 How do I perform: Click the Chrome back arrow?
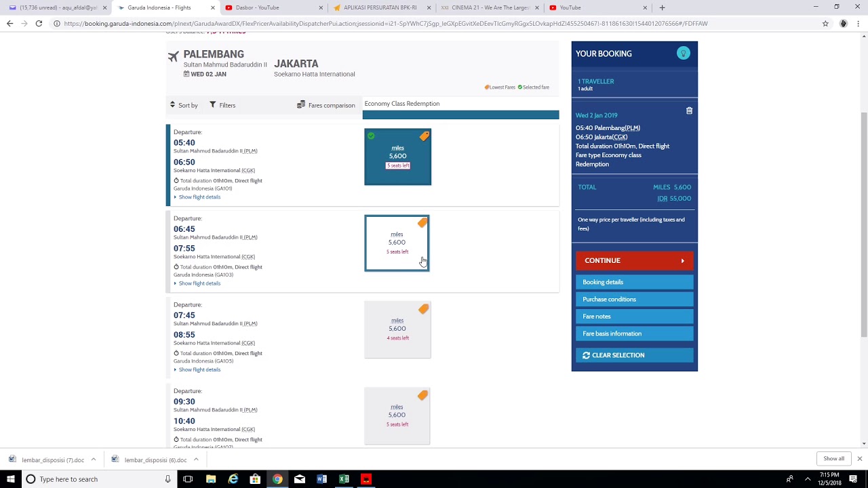9,23
